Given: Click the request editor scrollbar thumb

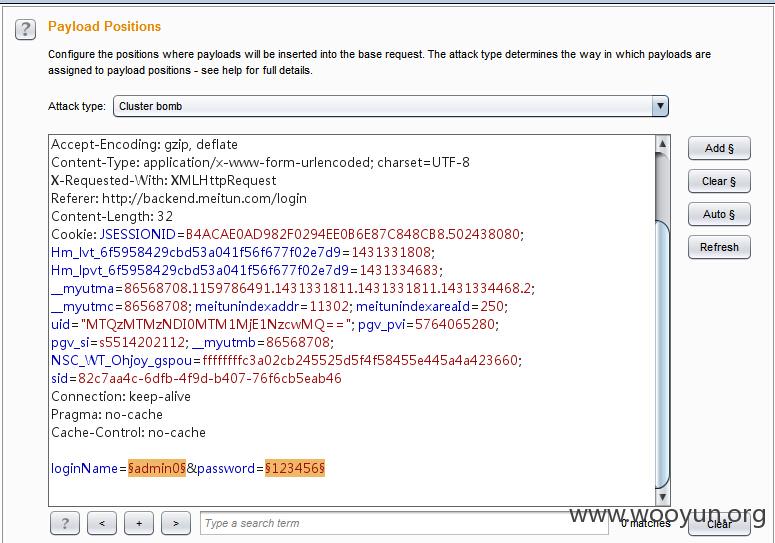Looking at the screenshot, I should pos(662,353).
